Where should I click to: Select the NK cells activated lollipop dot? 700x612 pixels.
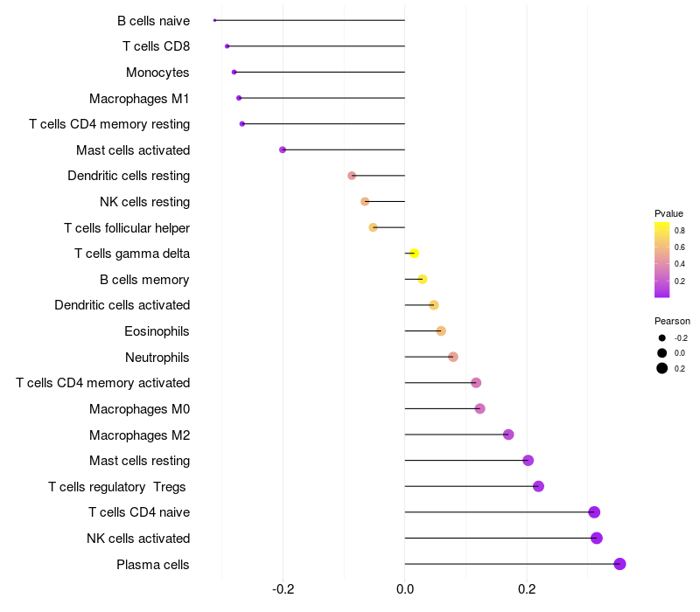pyautogui.click(x=597, y=538)
